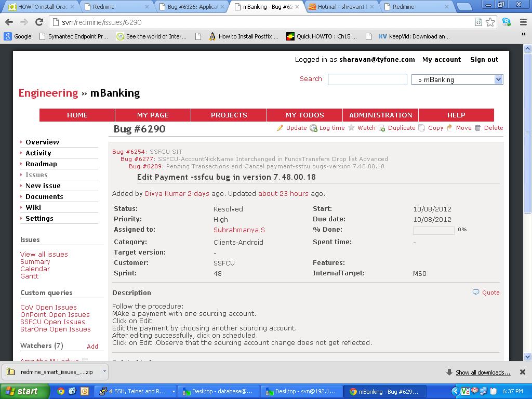Image resolution: width=532 pixels, height=399 pixels.
Task: Click the Update pencil icon
Action: click(x=280, y=128)
